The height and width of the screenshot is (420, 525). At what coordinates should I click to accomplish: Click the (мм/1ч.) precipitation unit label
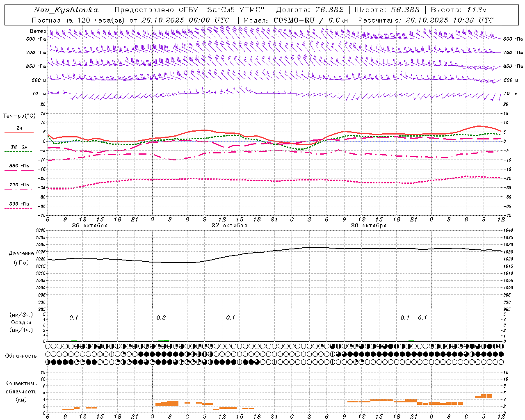pos(21,330)
